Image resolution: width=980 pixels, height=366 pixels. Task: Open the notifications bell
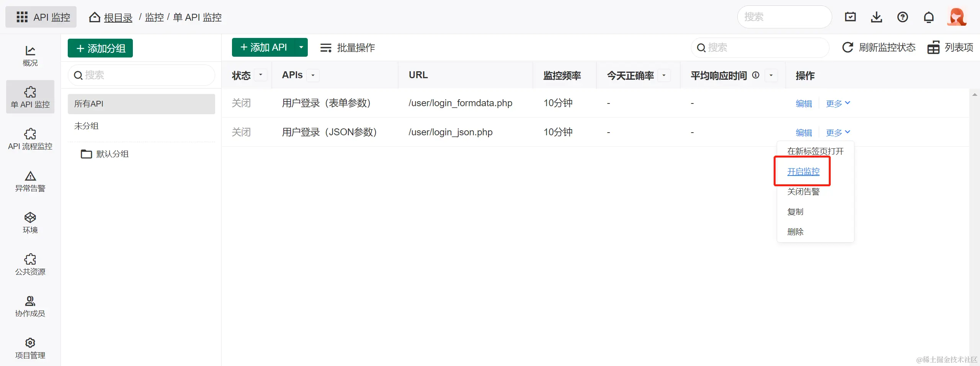point(929,17)
